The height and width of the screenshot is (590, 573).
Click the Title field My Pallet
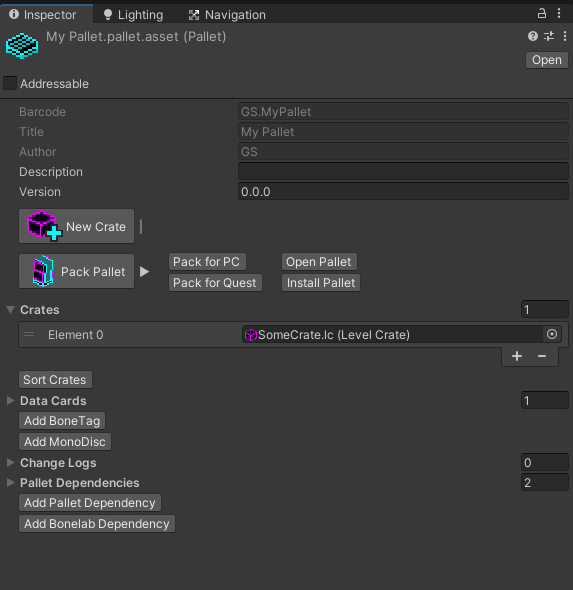coord(403,132)
